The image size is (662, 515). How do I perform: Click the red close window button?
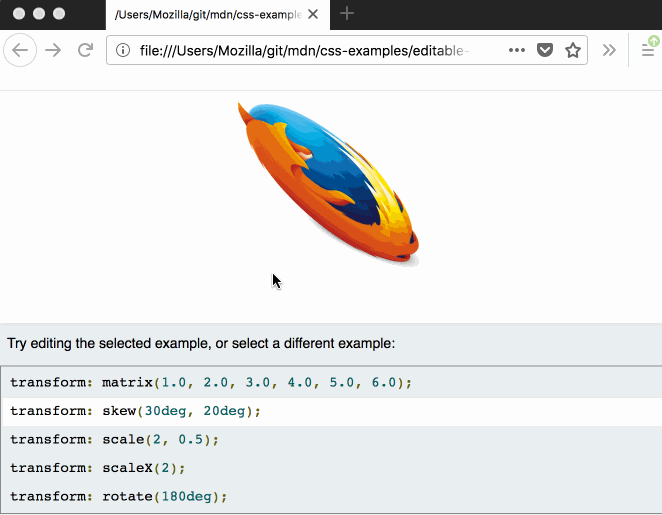[x=19, y=14]
